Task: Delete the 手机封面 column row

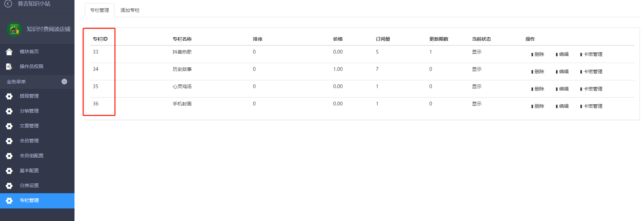Action: [x=538, y=106]
